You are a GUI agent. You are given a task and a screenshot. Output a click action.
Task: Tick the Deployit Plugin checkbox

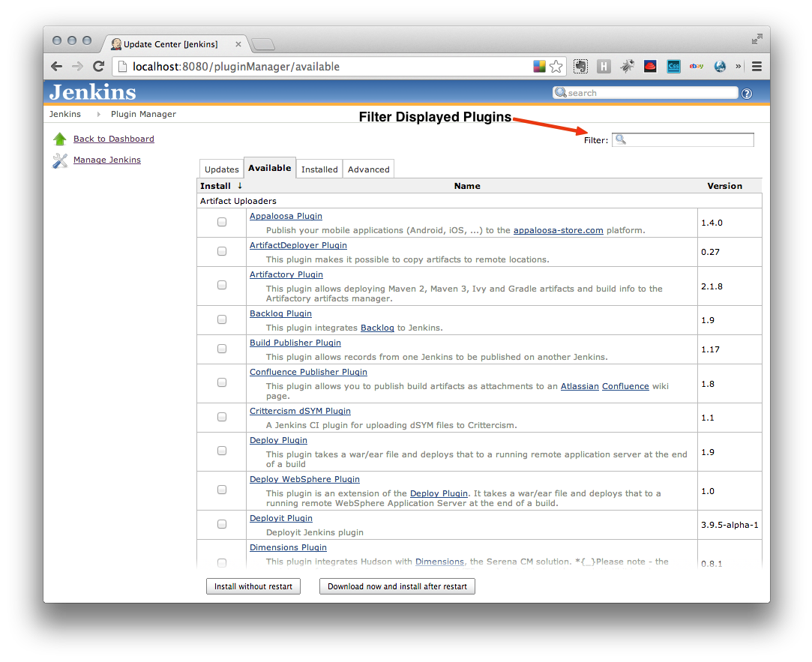(x=222, y=524)
